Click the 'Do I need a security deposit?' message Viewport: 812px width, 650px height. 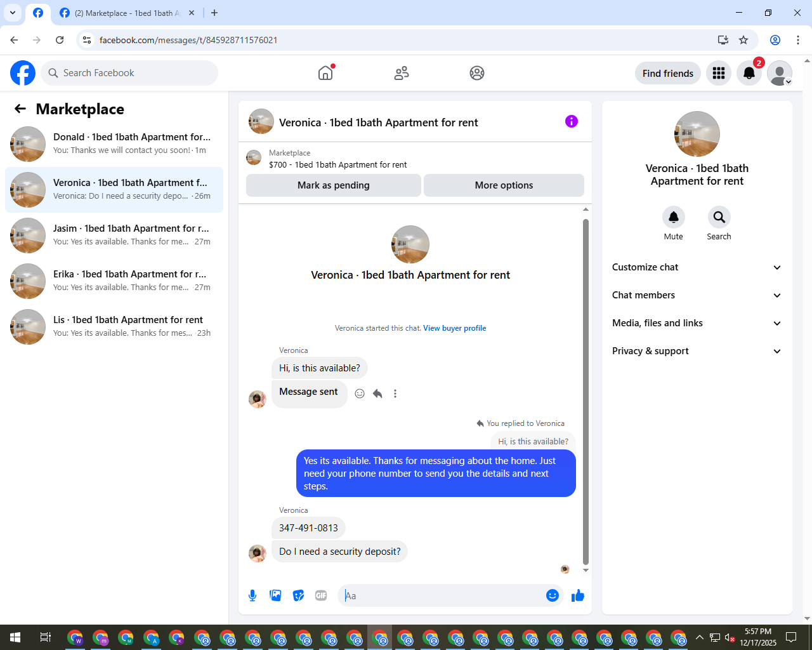pyautogui.click(x=340, y=552)
